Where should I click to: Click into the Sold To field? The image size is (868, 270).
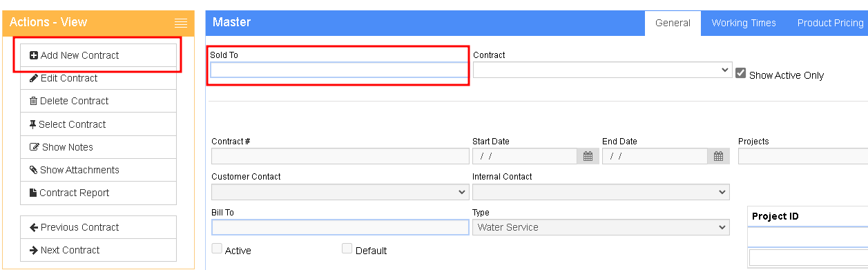click(339, 70)
